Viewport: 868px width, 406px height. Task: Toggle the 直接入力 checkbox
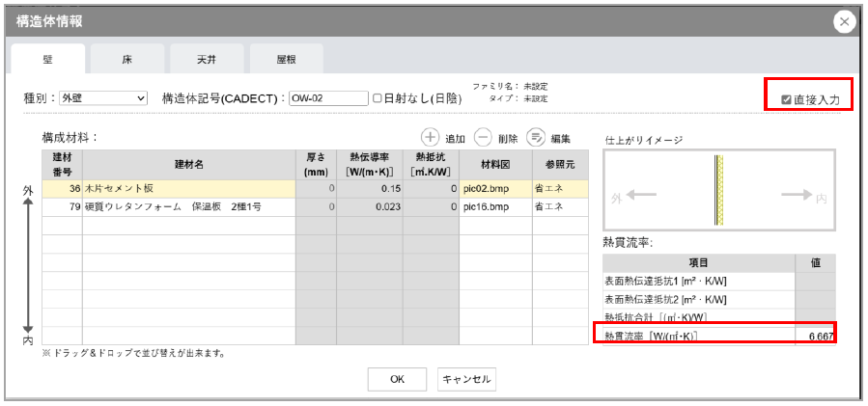tap(787, 99)
